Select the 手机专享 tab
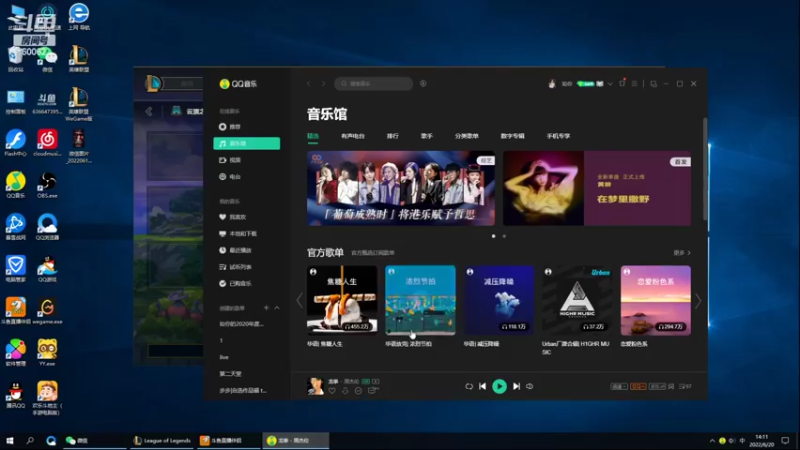This screenshot has height=450, width=800. pos(558,136)
